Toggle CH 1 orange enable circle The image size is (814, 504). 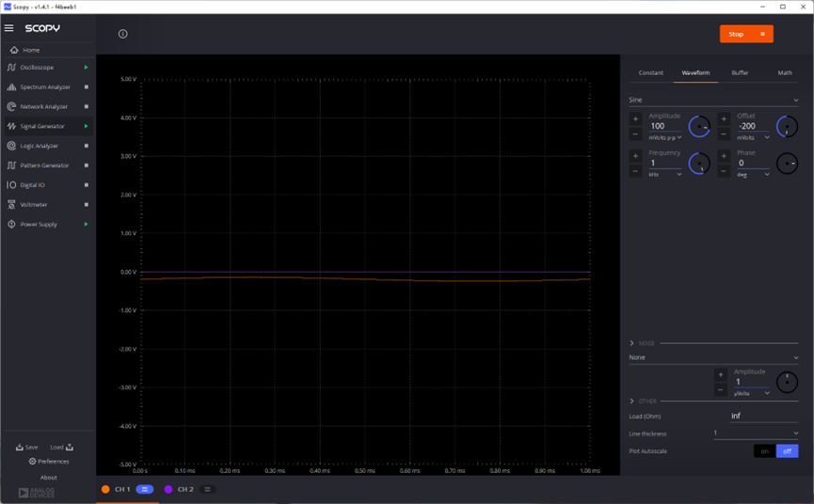[105, 489]
